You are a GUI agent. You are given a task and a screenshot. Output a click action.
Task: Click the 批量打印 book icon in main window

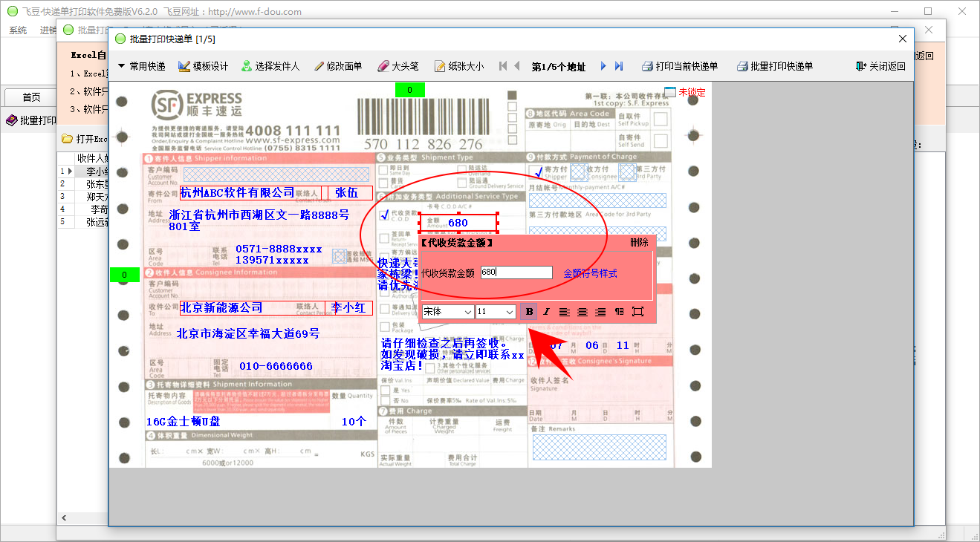11,120
